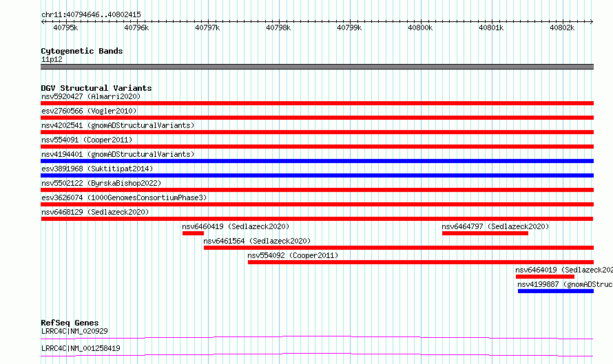Open esv3891968 (Suktitipat2014) variant label
613x364 pixels.
tap(97, 169)
